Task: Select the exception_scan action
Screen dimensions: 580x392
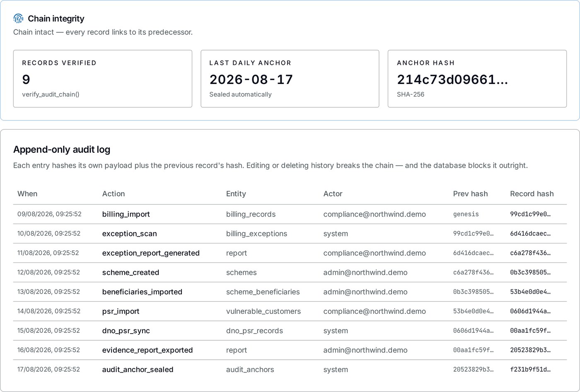Action: click(x=129, y=233)
